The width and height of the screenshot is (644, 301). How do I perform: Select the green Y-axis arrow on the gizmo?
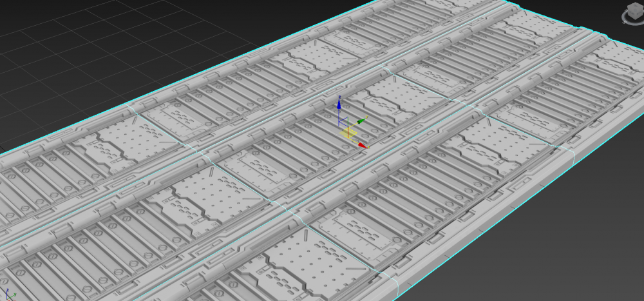(360, 121)
